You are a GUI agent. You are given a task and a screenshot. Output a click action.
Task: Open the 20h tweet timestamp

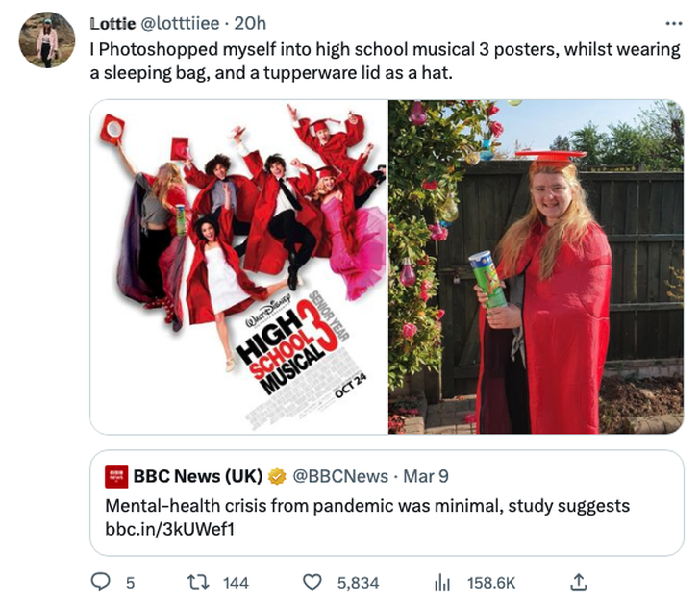[252, 23]
